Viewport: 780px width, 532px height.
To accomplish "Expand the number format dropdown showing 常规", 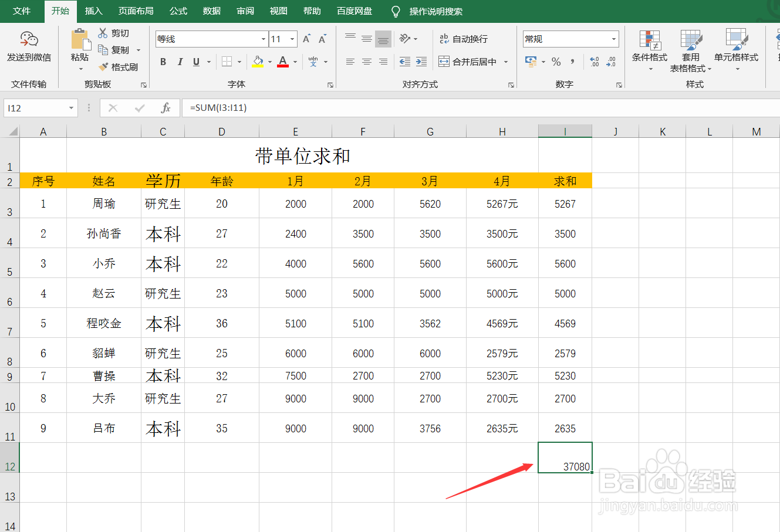I will (613, 39).
